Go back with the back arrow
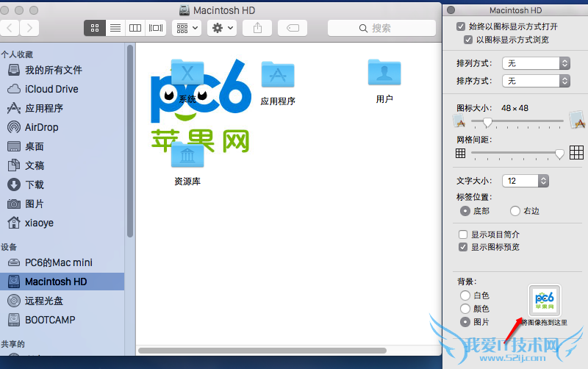The image size is (588, 369). (x=10, y=28)
